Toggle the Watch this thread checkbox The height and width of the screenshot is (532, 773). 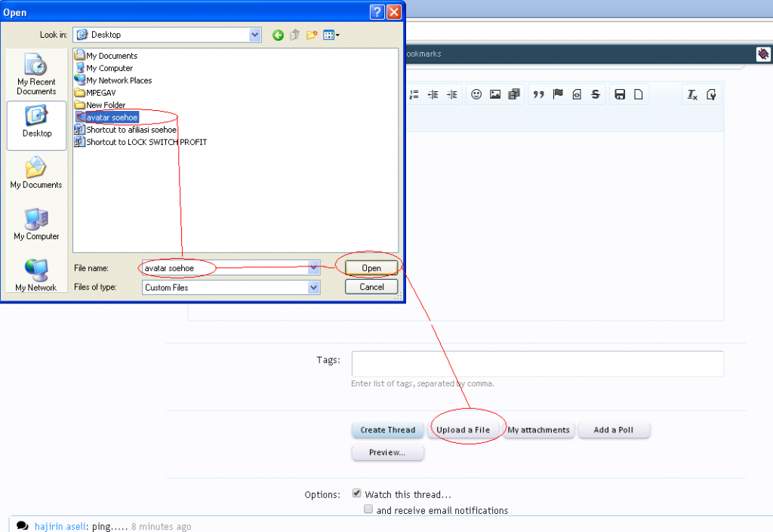(357, 494)
